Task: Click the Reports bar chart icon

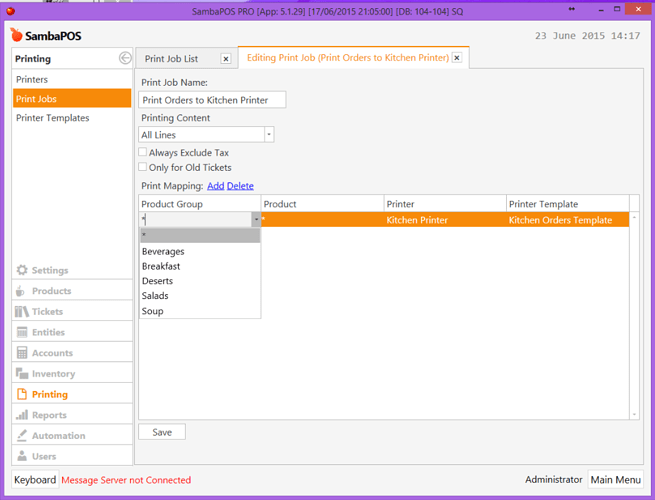Action: pyautogui.click(x=22, y=415)
